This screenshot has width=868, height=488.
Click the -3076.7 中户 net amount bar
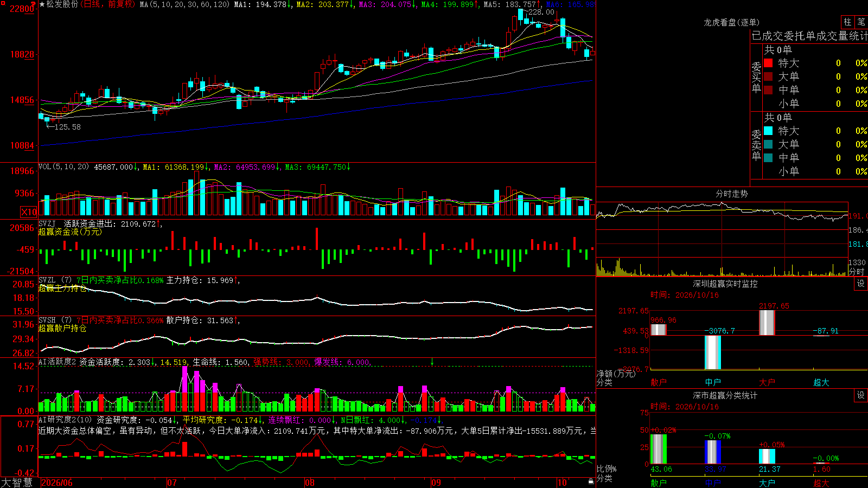tap(713, 352)
